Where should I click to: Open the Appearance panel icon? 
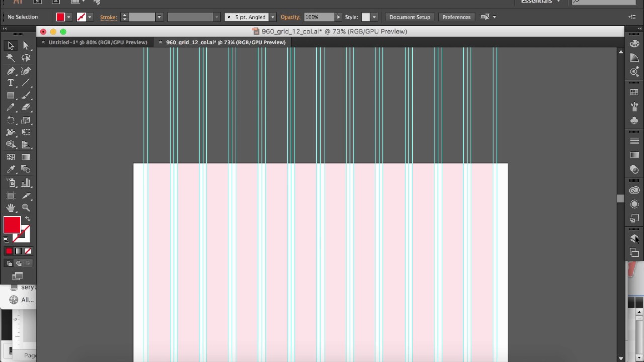[634, 204]
